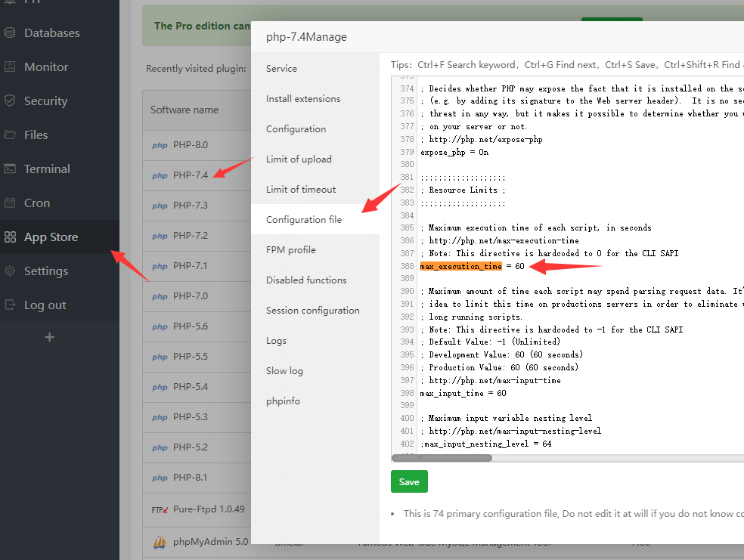Select the Configuration file tab

[x=315, y=220]
